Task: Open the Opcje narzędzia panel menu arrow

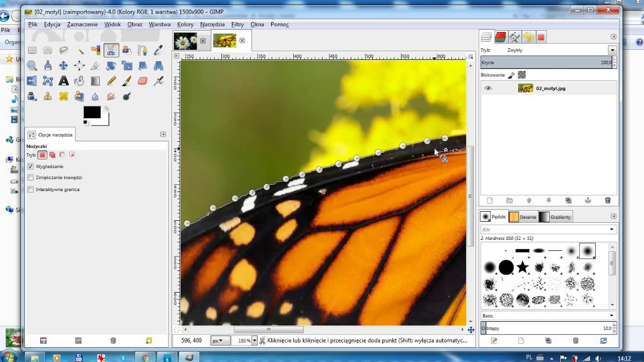Action: click(163, 134)
